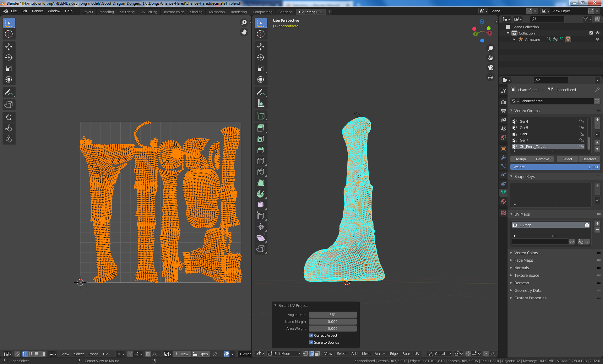Select the Scale tool in UV editor

point(9,68)
